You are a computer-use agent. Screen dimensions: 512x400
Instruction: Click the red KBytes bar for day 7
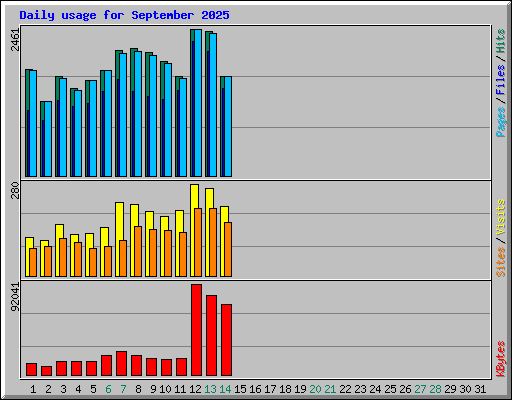[x=121, y=363]
